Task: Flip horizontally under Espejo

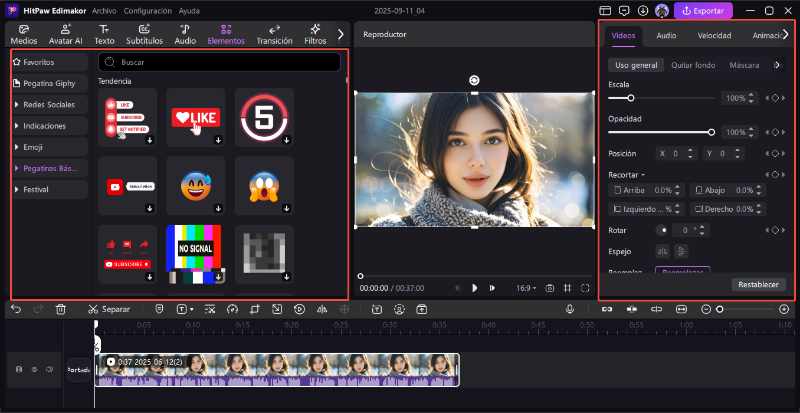Action: tap(663, 251)
